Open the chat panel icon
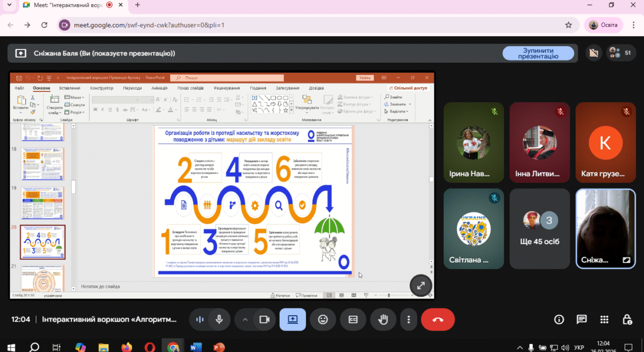Screen dimensions: 644x352 click(x=582, y=319)
